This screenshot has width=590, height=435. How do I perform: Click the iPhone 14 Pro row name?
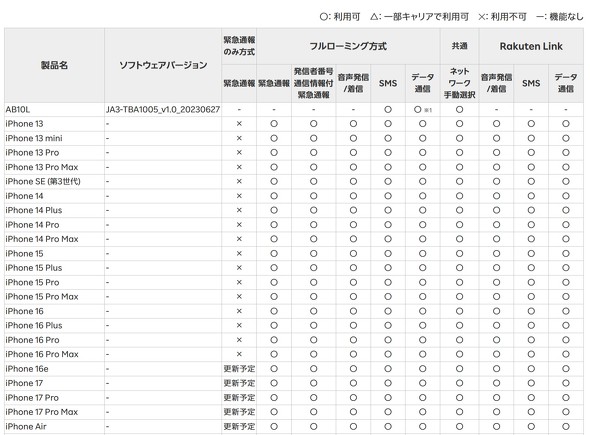click(32, 225)
